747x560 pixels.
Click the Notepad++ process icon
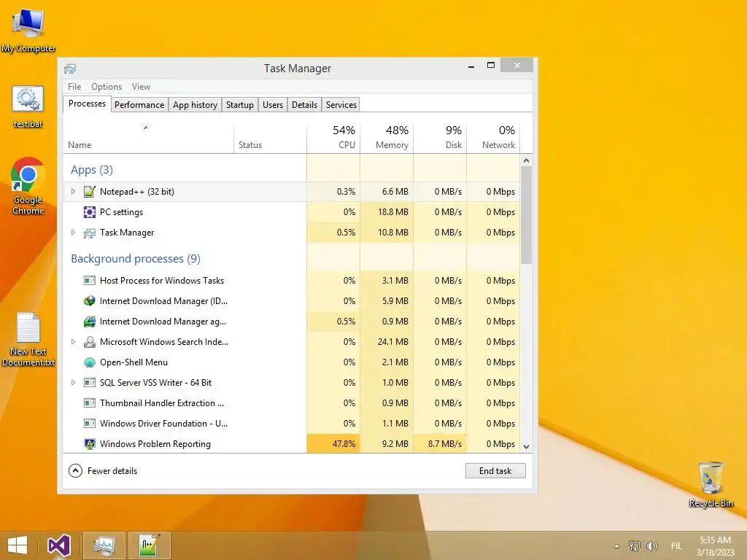tap(90, 192)
